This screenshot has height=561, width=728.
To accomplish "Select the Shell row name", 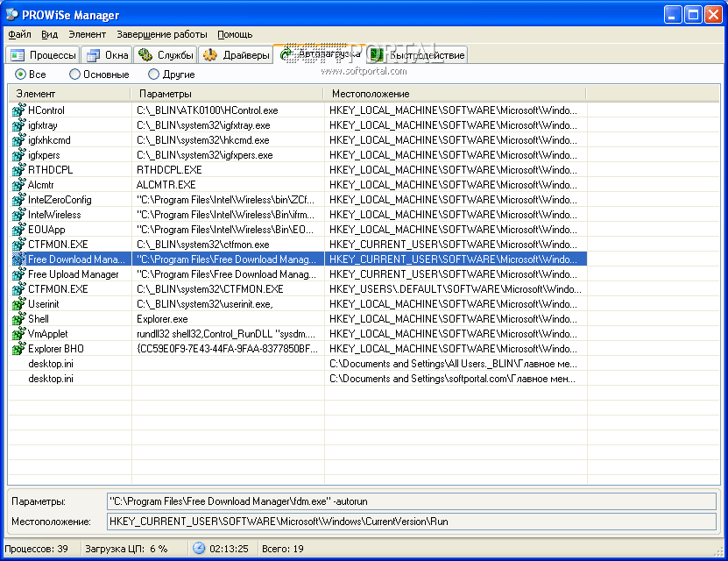I will pos(39,318).
